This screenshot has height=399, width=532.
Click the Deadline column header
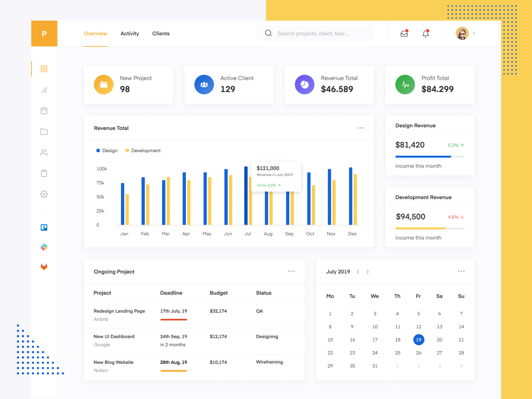[x=171, y=293]
